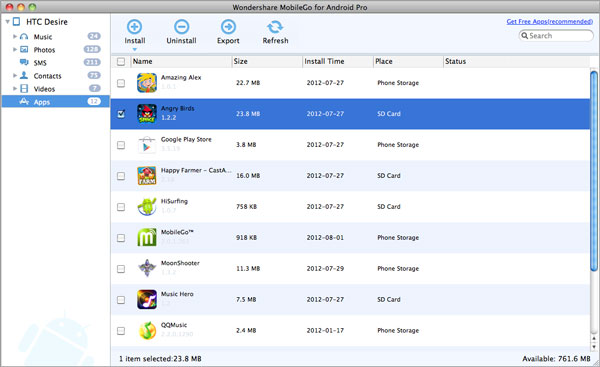Click the '1 item selected:23.8 MB' status
This screenshot has width=600, height=367.
point(160,359)
